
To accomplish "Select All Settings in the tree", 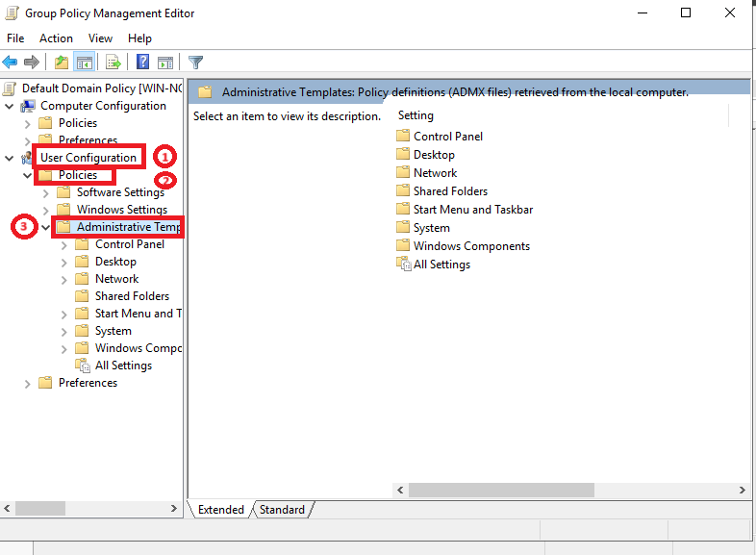I will 123,366.
